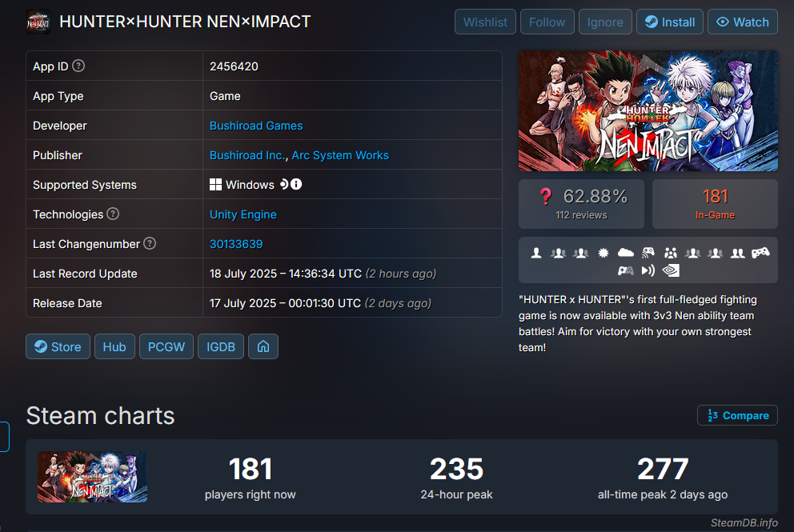This screenshot has width=794, height=532.
Task: Open the Steam Store page button
Action: (x=58, y=346)
